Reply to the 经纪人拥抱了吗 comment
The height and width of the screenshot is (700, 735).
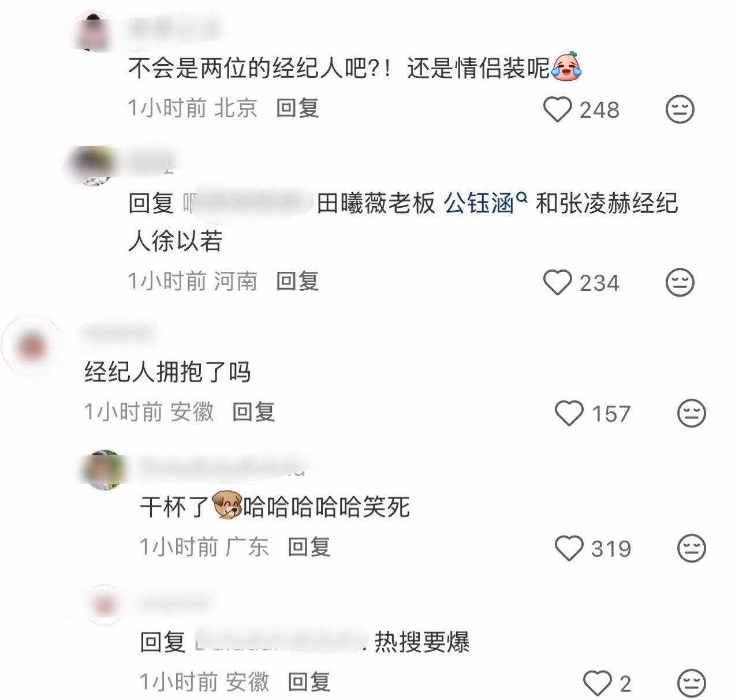pyautogui.click(x=253, y=412)
